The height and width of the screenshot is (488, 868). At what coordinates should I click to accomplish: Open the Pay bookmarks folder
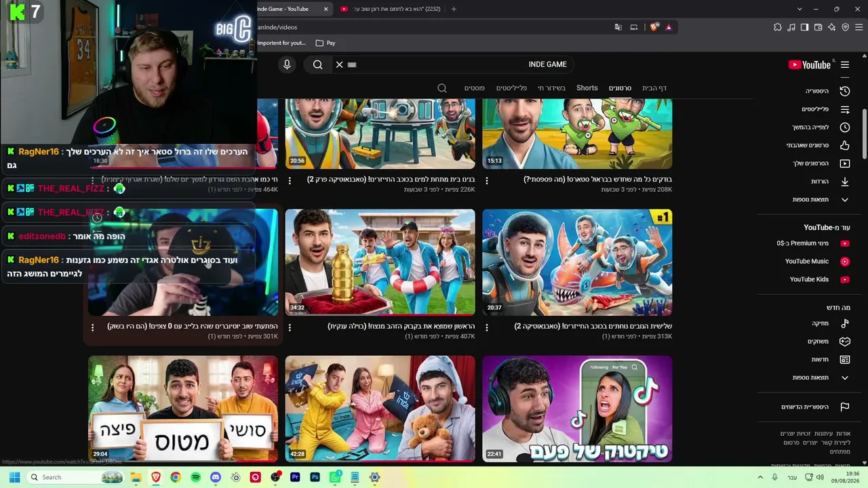point(325,43)
